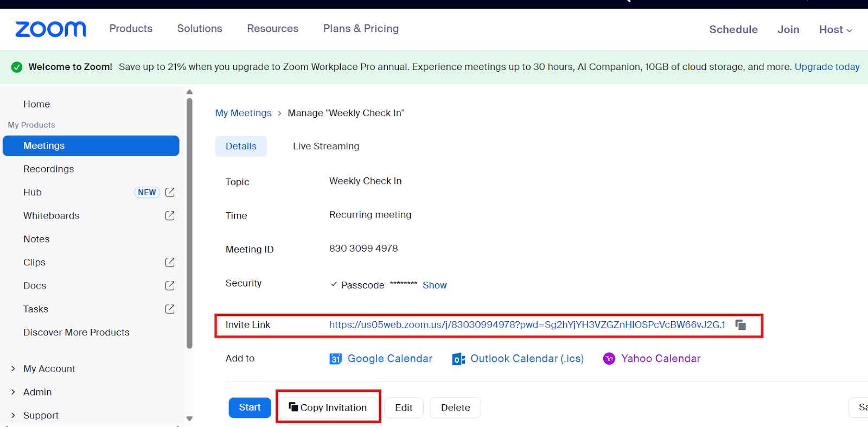
Task: Open Hub external link icon
Action: point(170,193)
